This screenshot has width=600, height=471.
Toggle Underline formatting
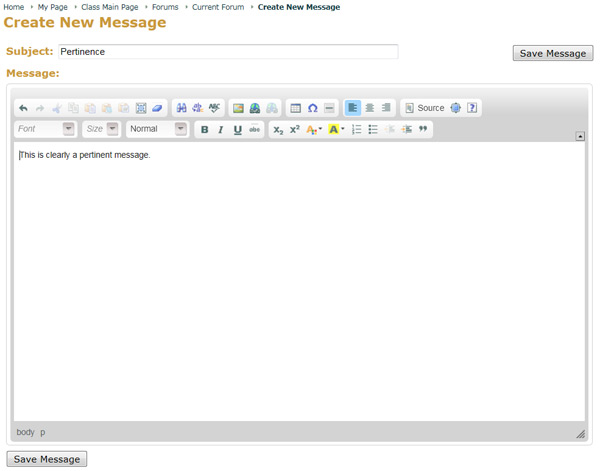click(x=238, y=130)
